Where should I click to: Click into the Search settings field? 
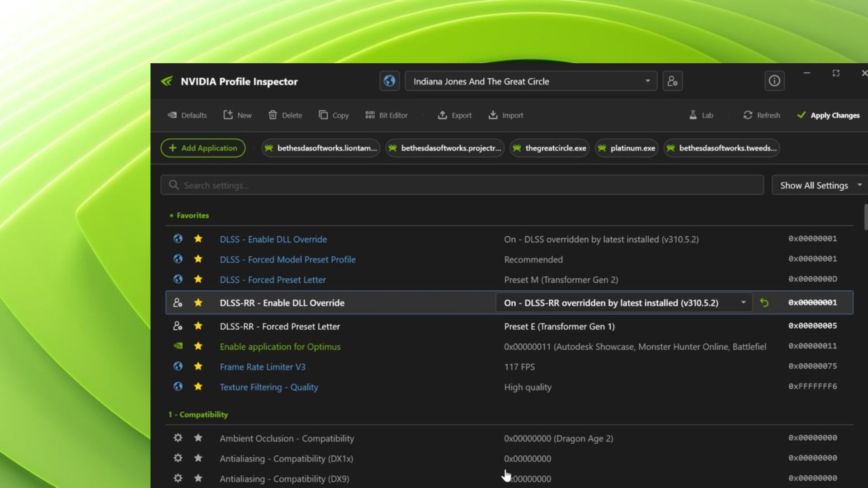(461, 185)
